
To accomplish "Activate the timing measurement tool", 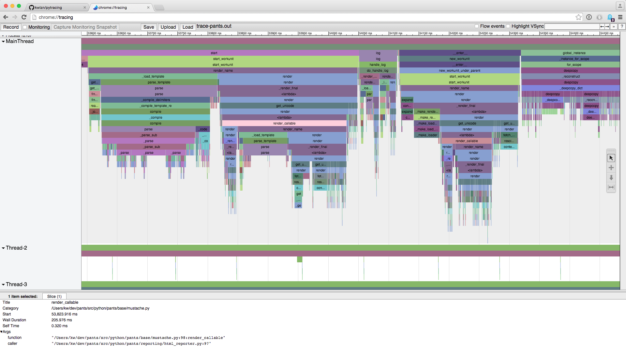I will pyautogui.click(x=611, y=187).
